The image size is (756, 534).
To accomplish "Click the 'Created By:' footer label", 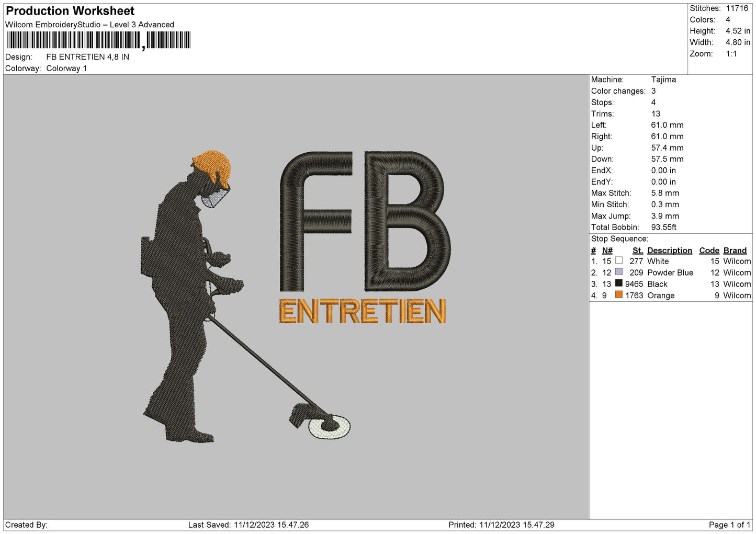I will [x=26, y=525].
